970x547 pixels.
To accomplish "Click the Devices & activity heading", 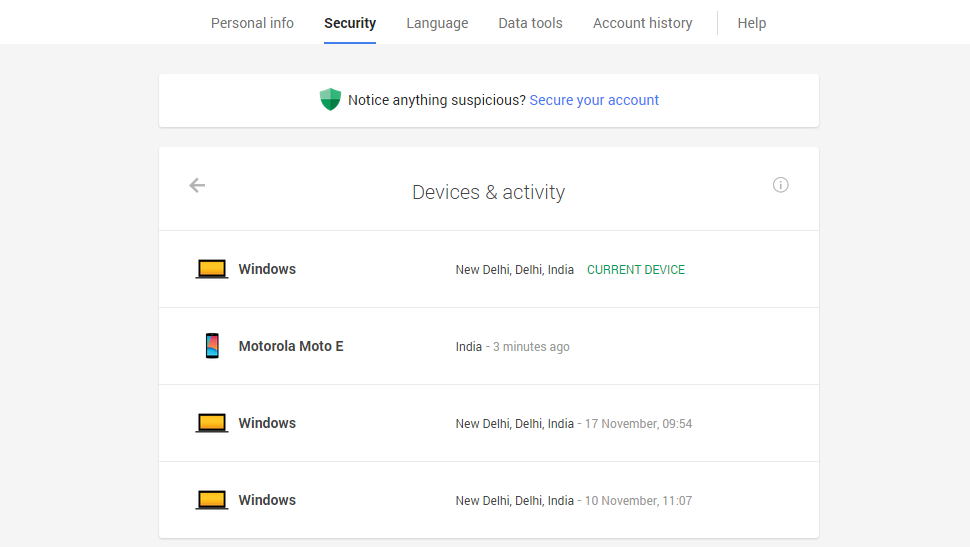I will coord(488,192).
